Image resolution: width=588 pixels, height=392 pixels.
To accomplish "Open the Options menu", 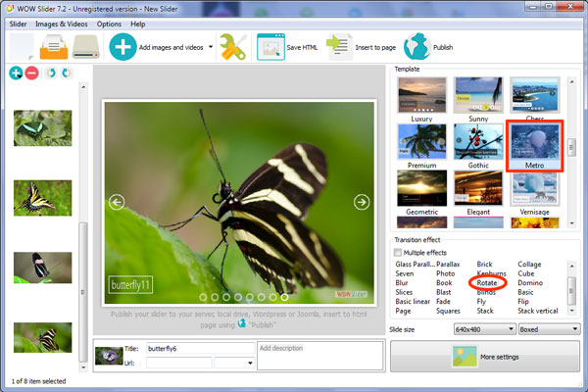I will coord(109,24).
